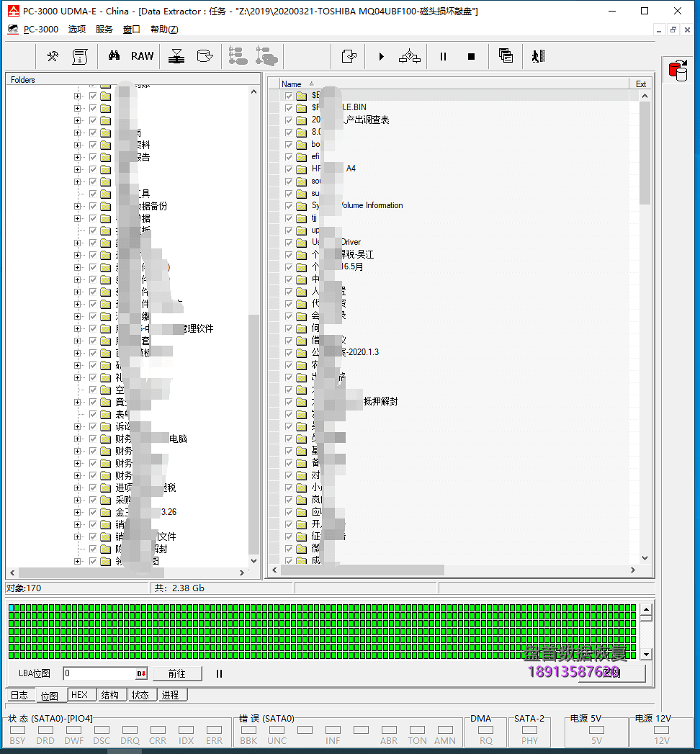This screenshot has width=700, height=754.
Task: Click the exit running-man icon
Action: (539, 56)
